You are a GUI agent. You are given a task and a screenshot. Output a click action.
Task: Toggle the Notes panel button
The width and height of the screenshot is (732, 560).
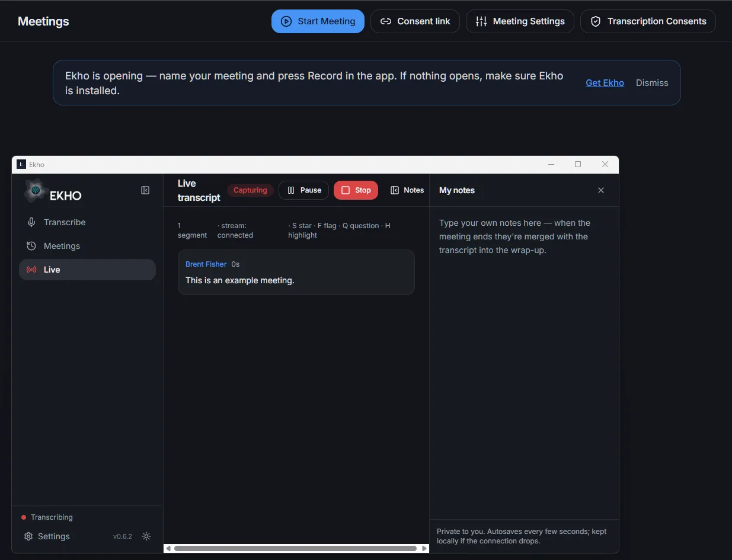tap(407, 190)
